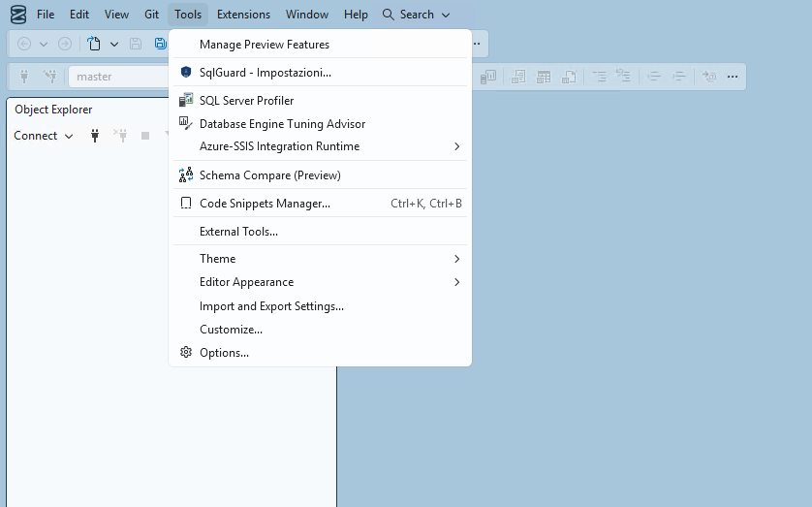This screenshot has height=507, width=812.
Task: Click the Options gear icon in menu
Action: 186,352
